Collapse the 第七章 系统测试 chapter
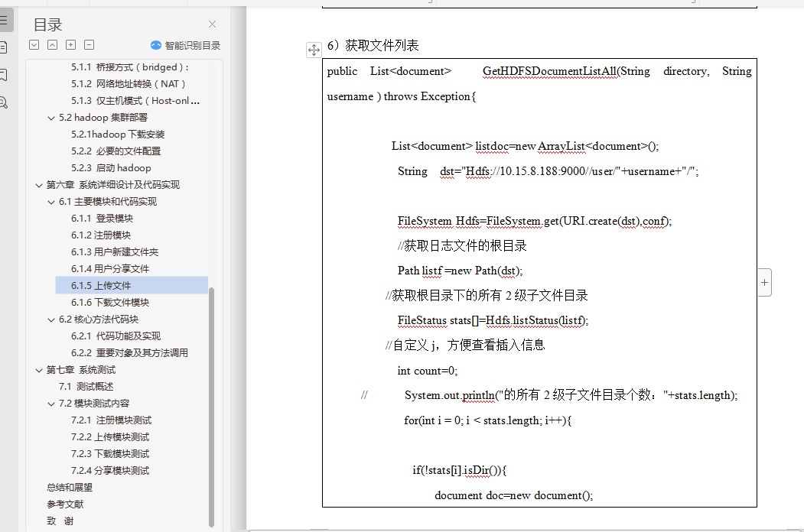Viewport: 804px width, 532px height. (38, 370)
